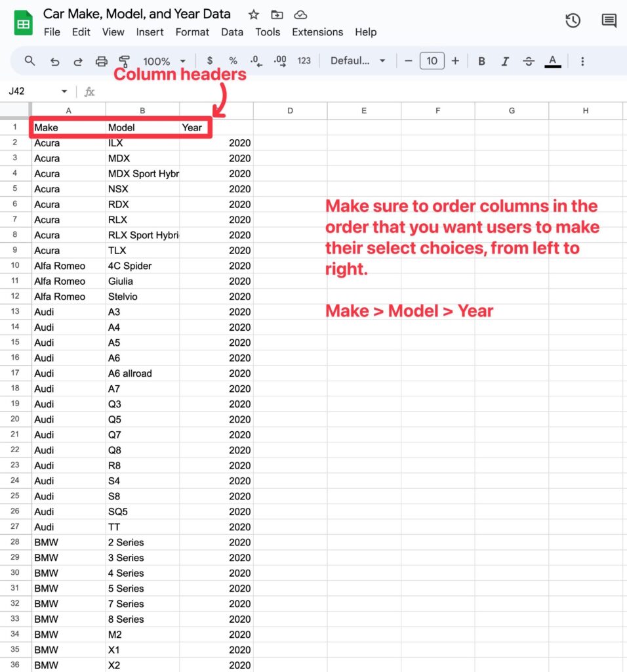The image size is (627, 672).
Task: Toggle italic text formatting
Action: [x=505, y=61]
